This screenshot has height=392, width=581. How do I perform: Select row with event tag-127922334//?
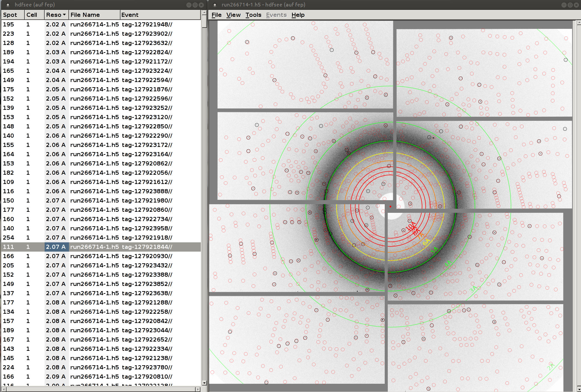pyautogui.click(x=101, y=349)
